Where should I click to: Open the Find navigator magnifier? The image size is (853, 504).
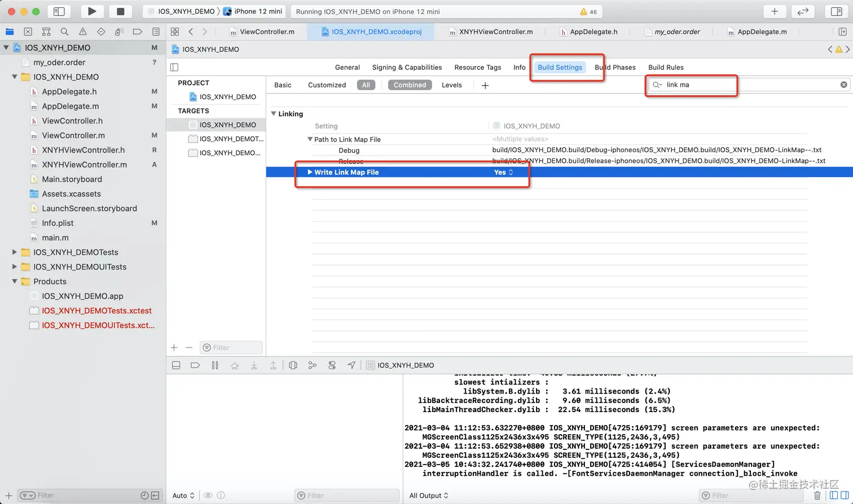click(64, 32)
